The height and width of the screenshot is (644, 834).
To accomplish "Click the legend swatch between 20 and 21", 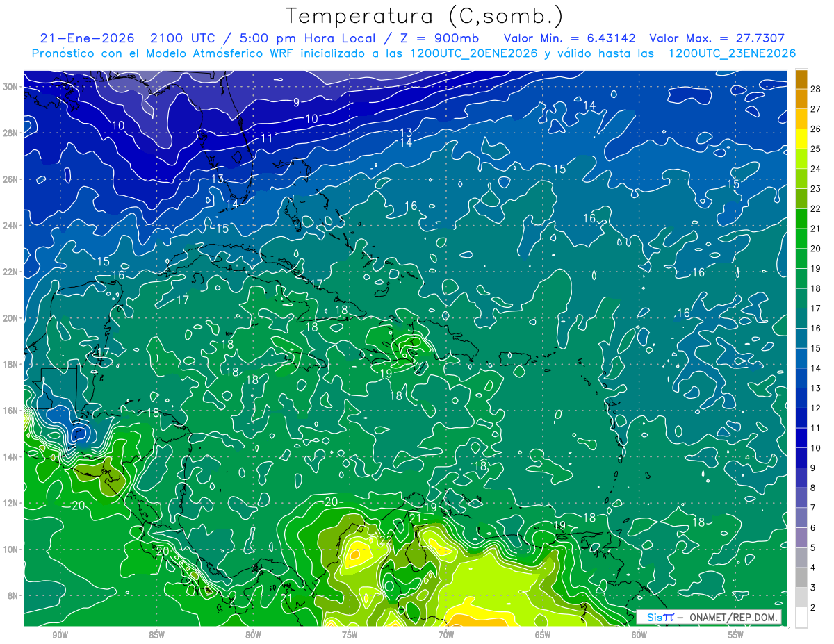I will point(801,238).
